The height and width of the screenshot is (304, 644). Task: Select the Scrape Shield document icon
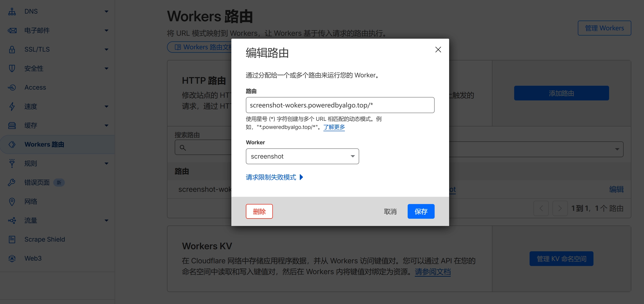12,239
